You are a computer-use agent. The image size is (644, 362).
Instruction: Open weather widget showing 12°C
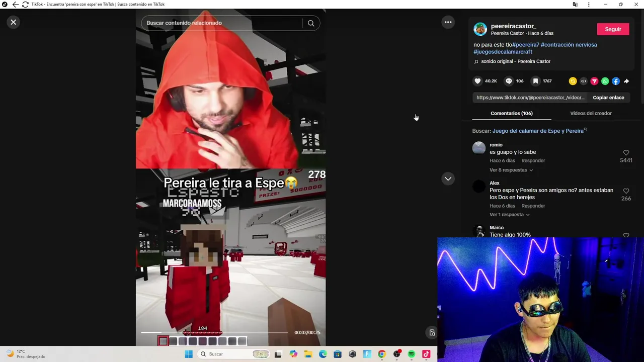[x=26, y=354]
